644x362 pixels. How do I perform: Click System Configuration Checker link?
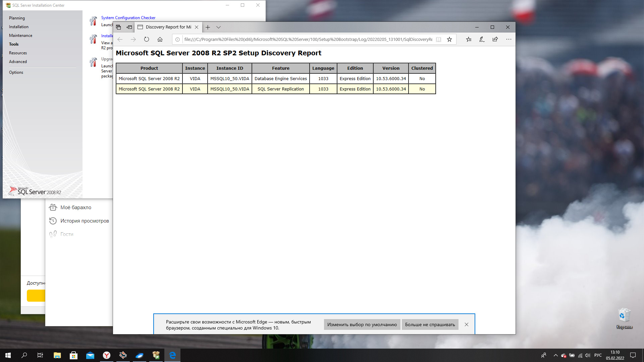[x=128, y=18]
